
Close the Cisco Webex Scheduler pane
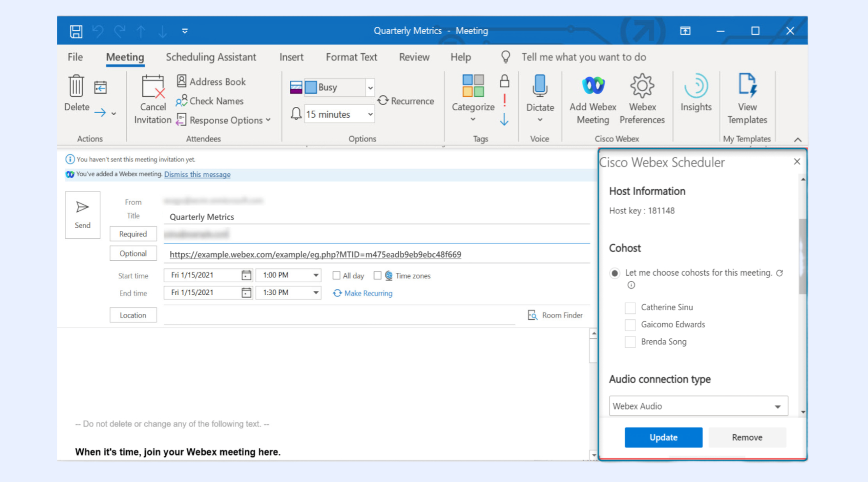pos(797,161)
